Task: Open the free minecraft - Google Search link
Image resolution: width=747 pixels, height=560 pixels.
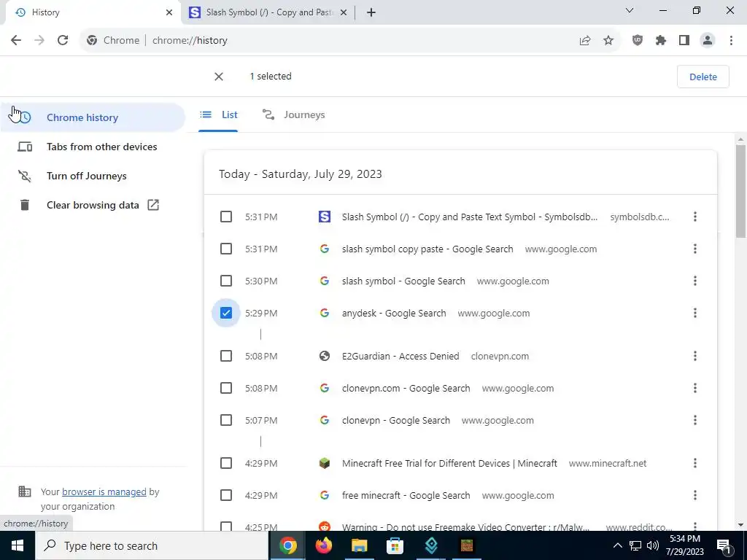Action: (406, 495)
